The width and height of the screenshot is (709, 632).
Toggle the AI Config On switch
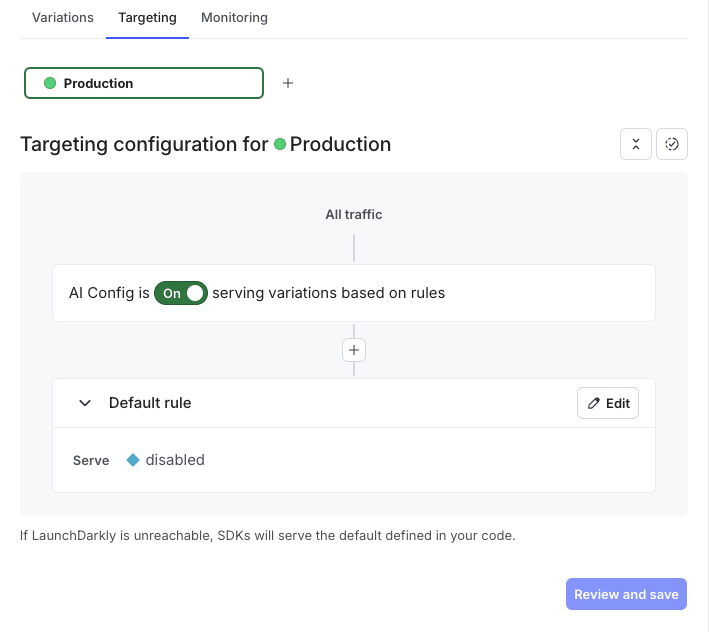click(181, 293)
